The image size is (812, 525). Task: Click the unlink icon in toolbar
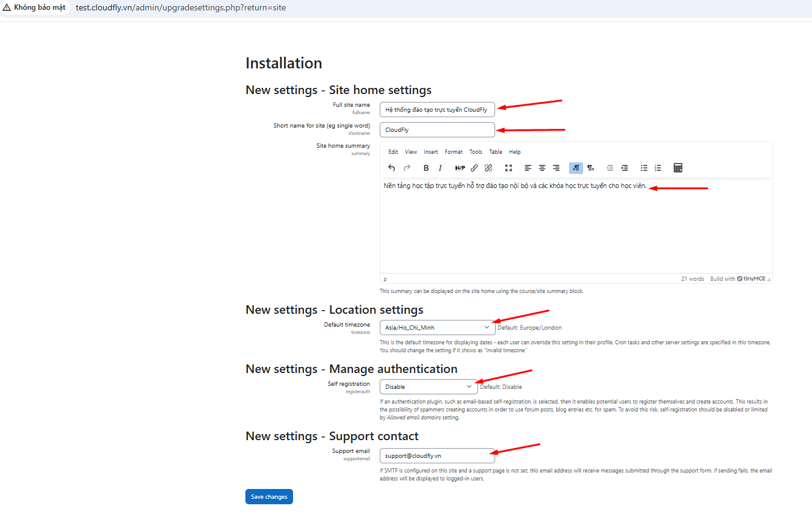[x=488, y=168]
